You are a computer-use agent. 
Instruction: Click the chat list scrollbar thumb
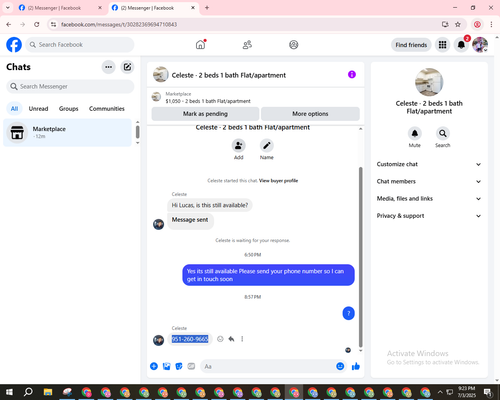coord(137,132)
